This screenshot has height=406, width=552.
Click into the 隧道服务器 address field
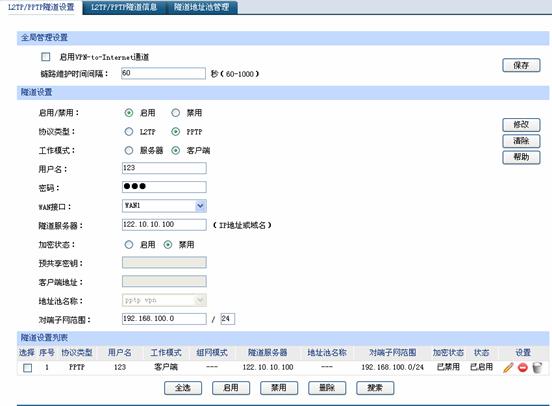pos(164,225)
